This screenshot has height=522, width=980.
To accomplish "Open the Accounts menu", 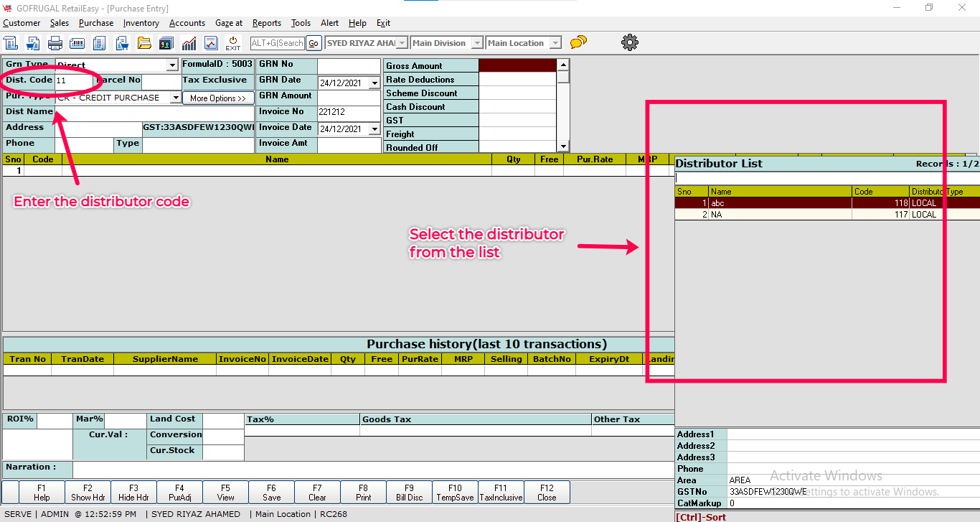I will pos(187,23).
